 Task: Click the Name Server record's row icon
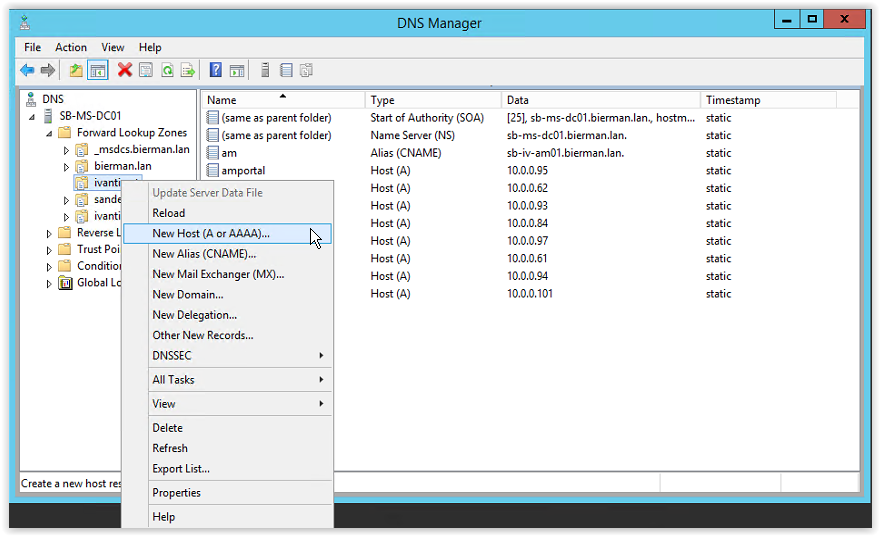[213, 135]
